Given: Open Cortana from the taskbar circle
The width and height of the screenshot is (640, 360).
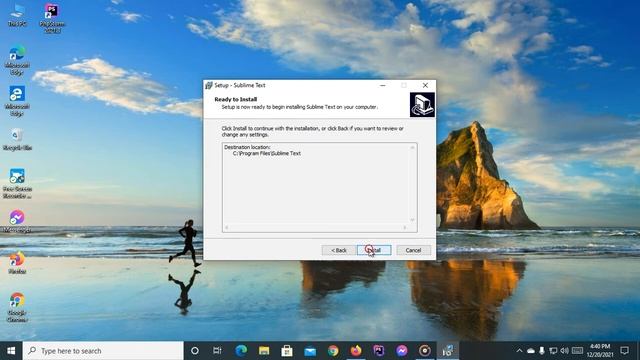Looking at the screenshot, I should pos(195,351).
